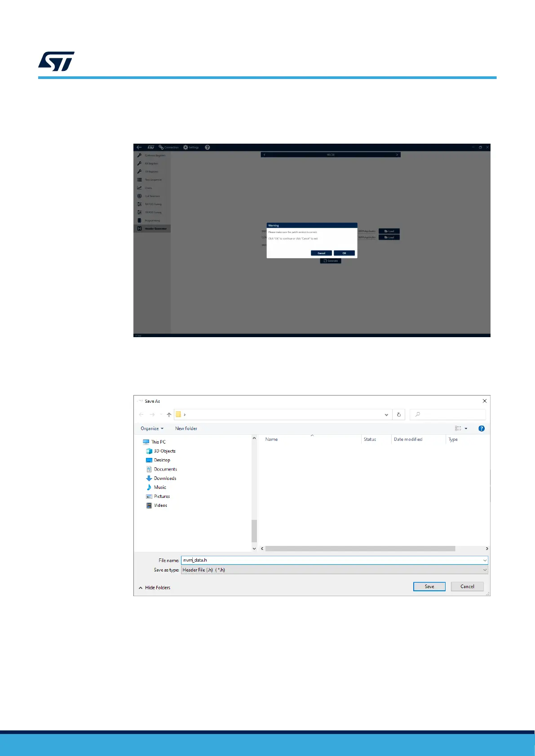Change the view with the view icon
Screen dimensions: 535x756
pos(458,428)
